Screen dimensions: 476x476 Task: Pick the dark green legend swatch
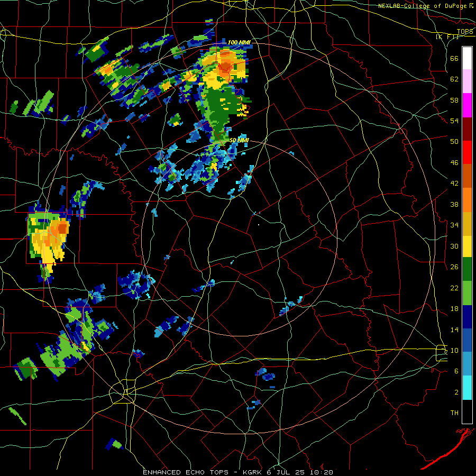coord(467,269)
